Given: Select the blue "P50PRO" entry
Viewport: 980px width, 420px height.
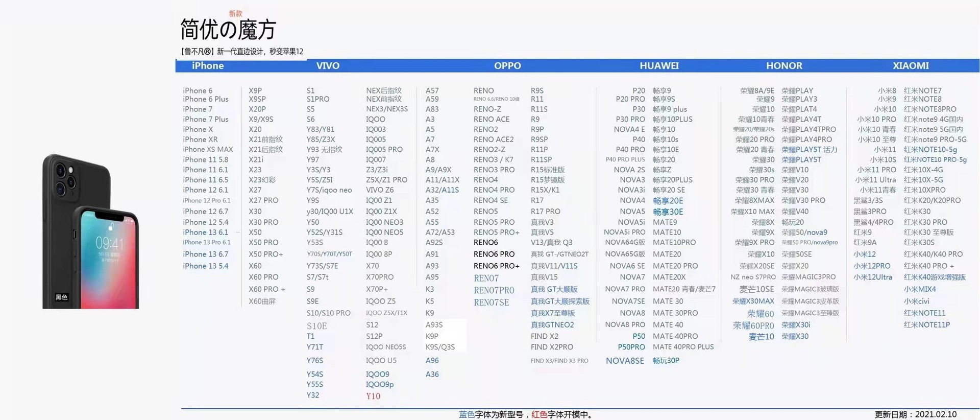Looking at the screenshot, I should (x=631, y=347).
